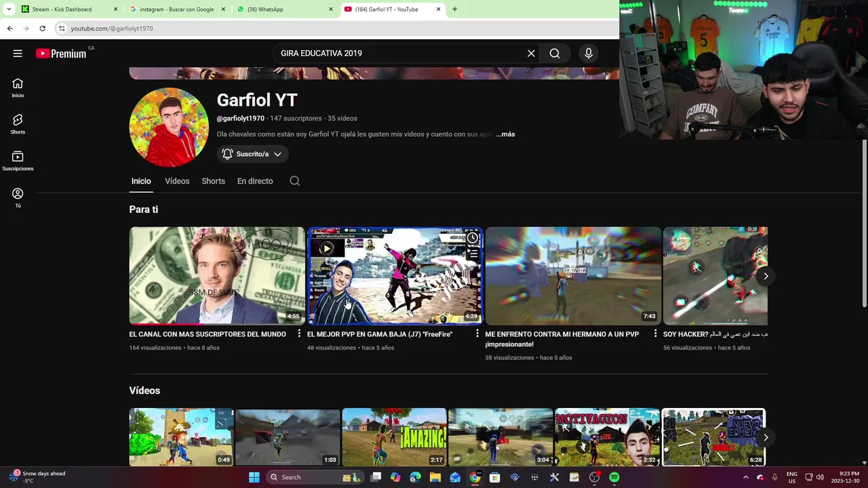
Task: Open options for ME ENFRENTO CONTRA MI HERMANO
Action: click(x=655, y=334)
